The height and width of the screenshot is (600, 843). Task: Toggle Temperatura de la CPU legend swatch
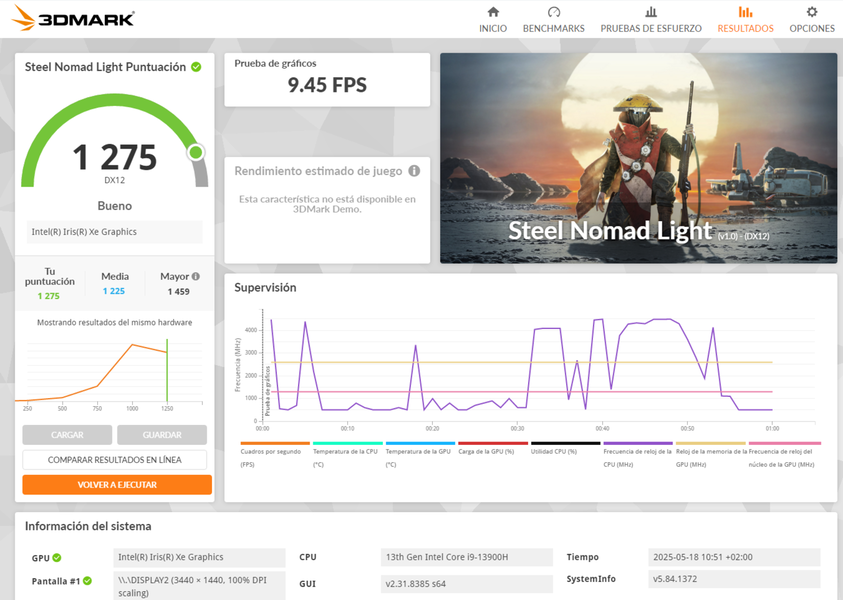(x=348, y=444)
